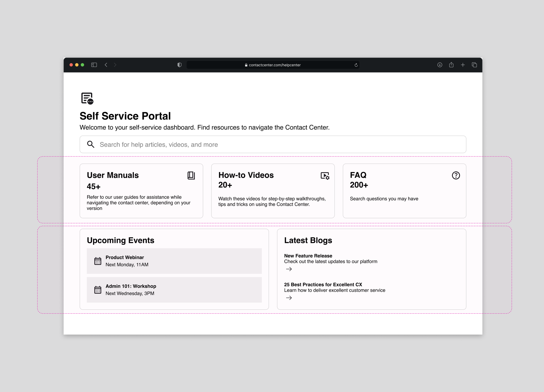This screenshot has height=392, width=544.
Task: Click the Self Service Portal logo icon
Action: click(x=87, y=98)
